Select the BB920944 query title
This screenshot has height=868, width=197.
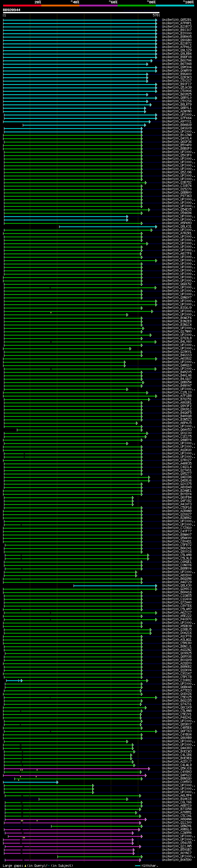[x=11, y=10]
